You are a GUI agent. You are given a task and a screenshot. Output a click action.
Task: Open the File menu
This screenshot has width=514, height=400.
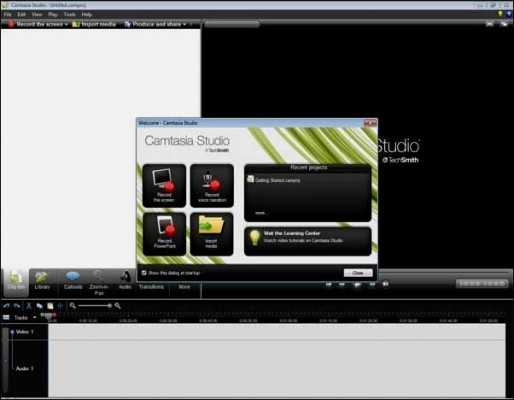coord(7,14)
